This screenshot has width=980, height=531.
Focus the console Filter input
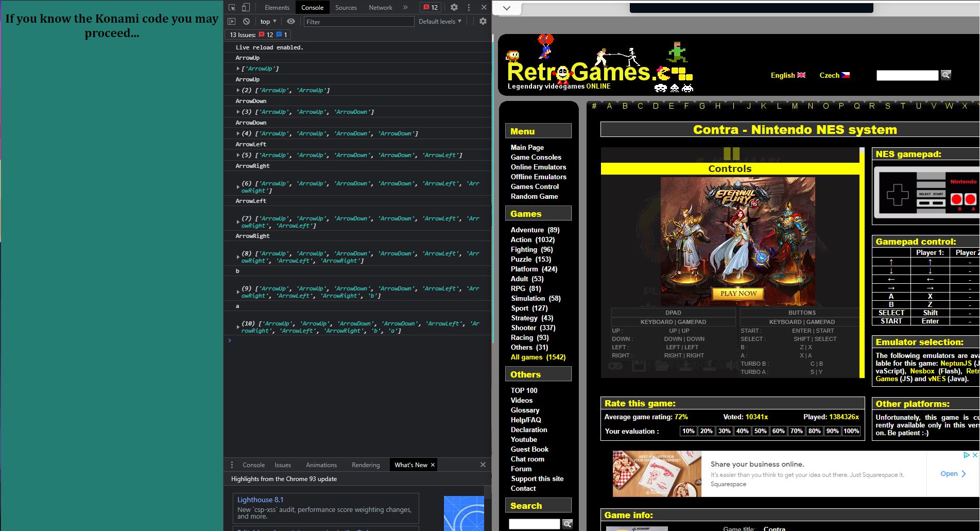pyautogui.click(x=358, y=22)
